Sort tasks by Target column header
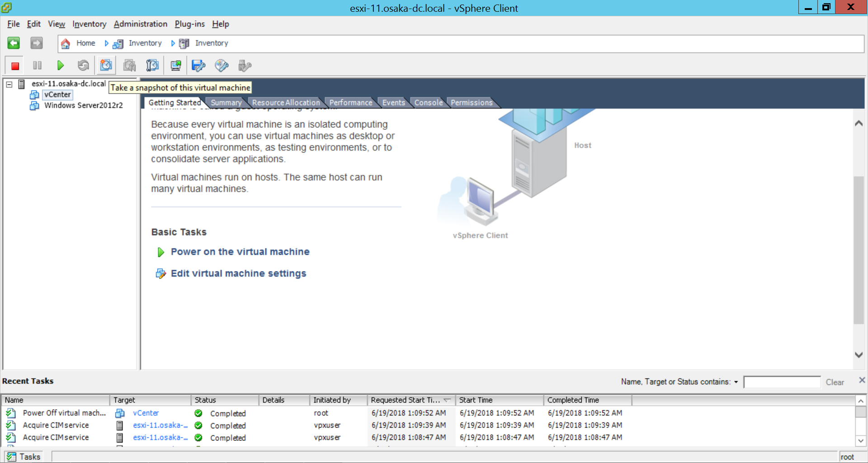868x463 pixels. (151, 400)
